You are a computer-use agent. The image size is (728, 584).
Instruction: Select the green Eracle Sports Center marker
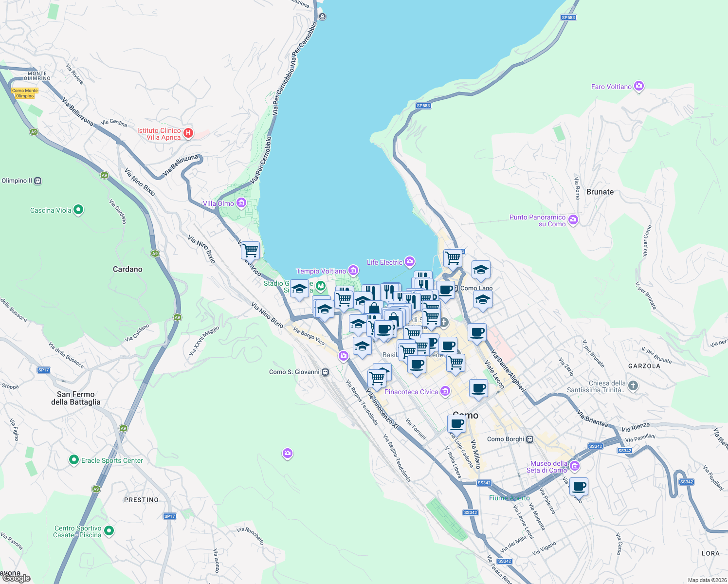point(73,460)
